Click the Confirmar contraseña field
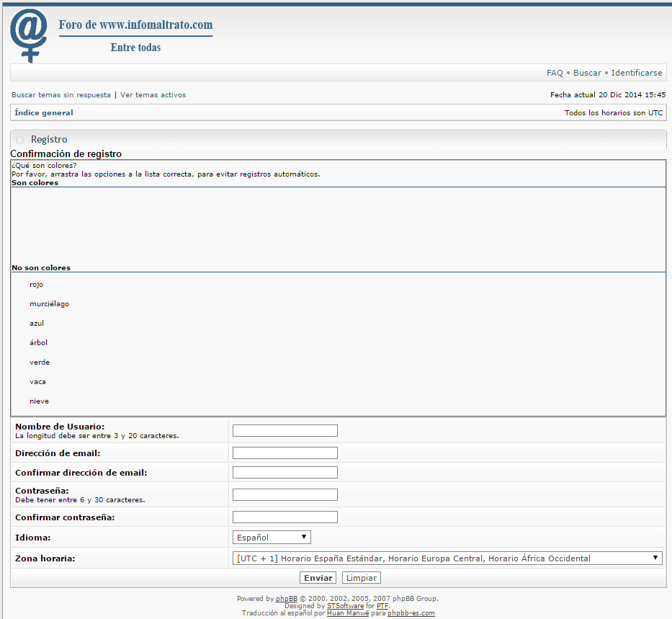672x619 pixels. pyautogui.click(x=285, y=517)
